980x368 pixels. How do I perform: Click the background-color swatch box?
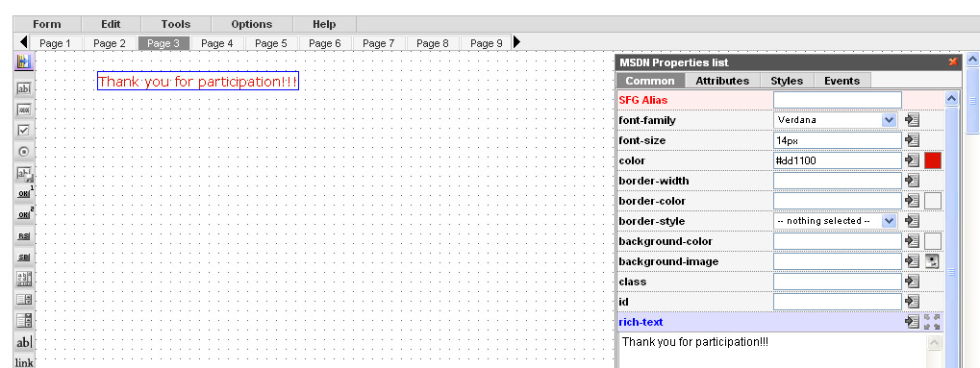(933, 241)
